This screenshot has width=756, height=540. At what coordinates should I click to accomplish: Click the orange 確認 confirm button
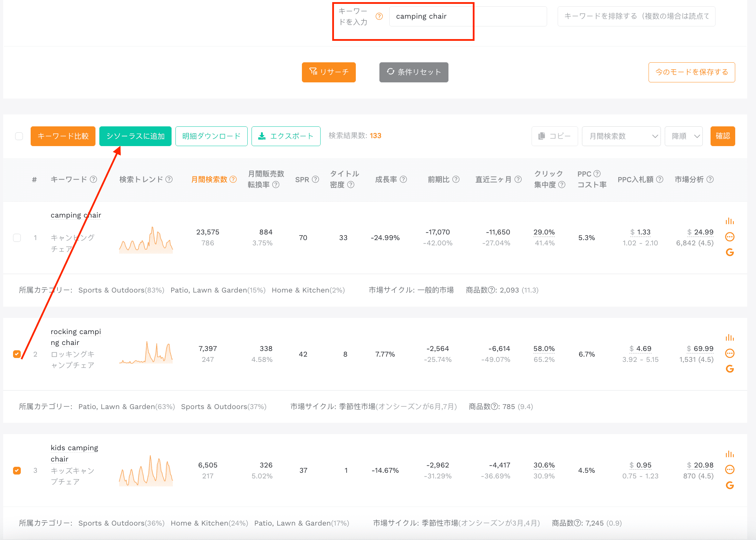[723, 136]
